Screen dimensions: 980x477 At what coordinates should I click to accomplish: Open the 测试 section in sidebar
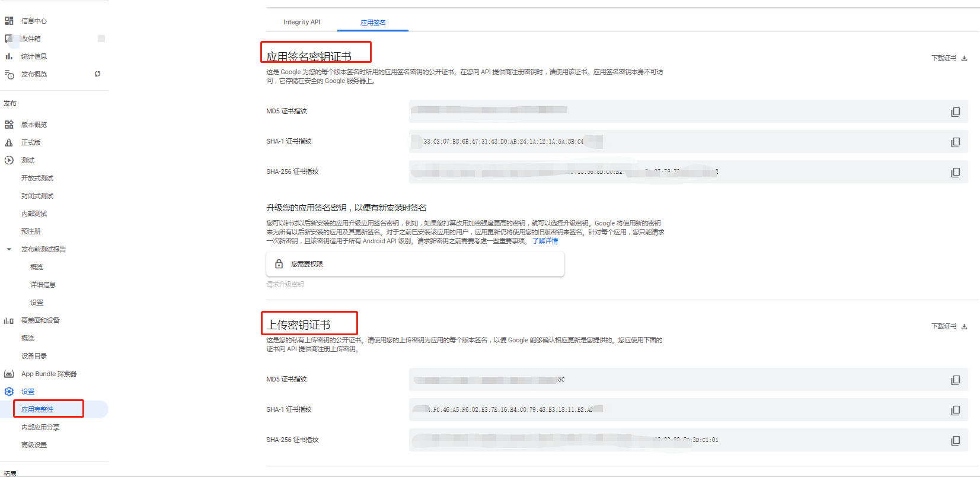(x=28, y=160)
